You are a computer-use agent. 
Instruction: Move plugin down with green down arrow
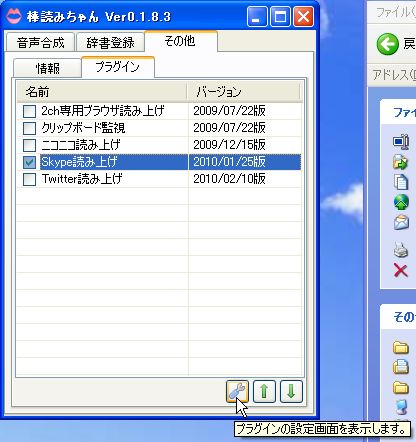coord(291,391)
